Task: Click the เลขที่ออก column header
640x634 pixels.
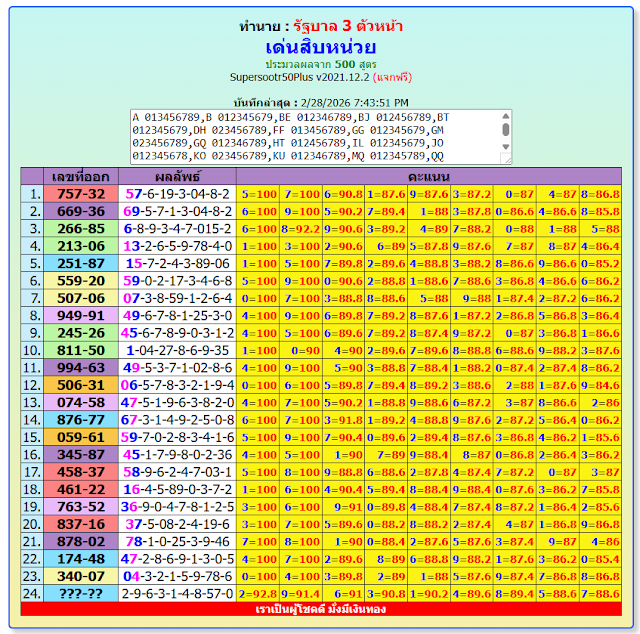Action: 81,176
